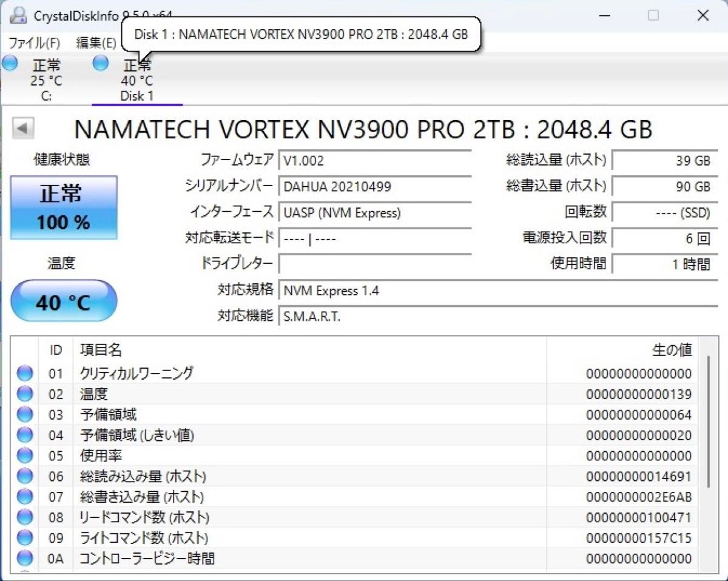This screenshot has height=581, width=728.
Task: Click the 生の値 column header
Action: 622,350
